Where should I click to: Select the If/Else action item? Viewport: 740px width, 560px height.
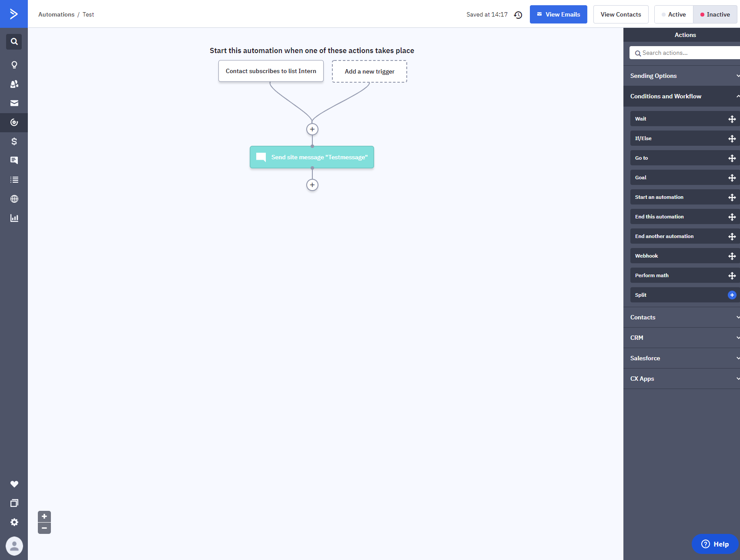click(x=685, y=138)
